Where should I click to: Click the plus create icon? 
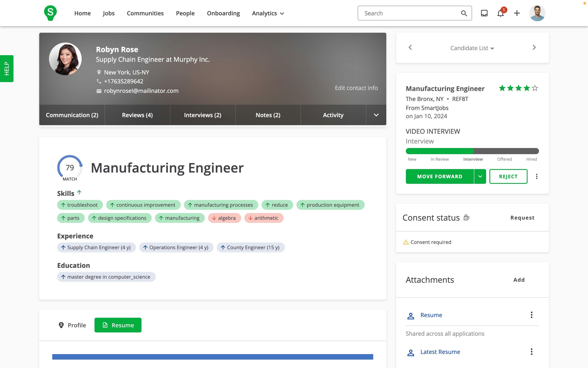click(517, 13)
